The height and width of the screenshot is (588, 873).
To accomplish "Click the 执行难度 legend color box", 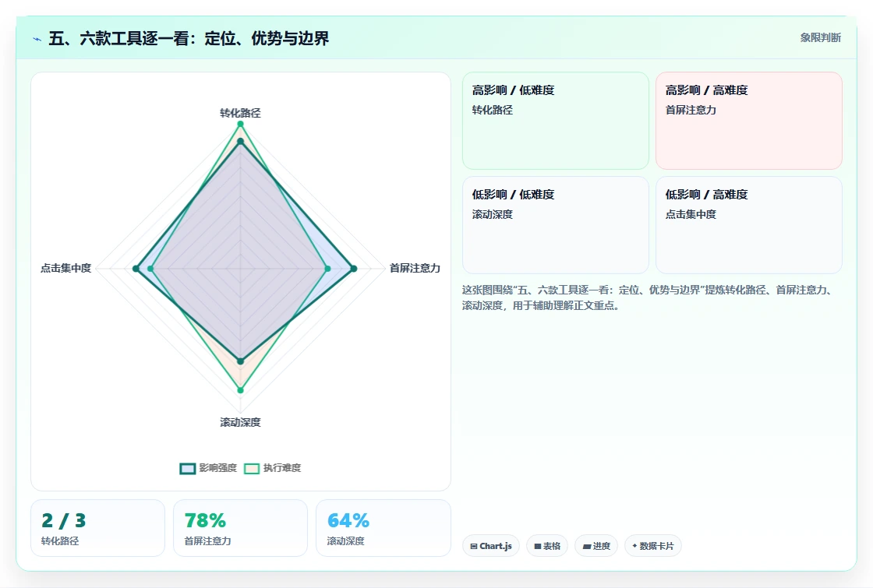I will click(252, 468).
